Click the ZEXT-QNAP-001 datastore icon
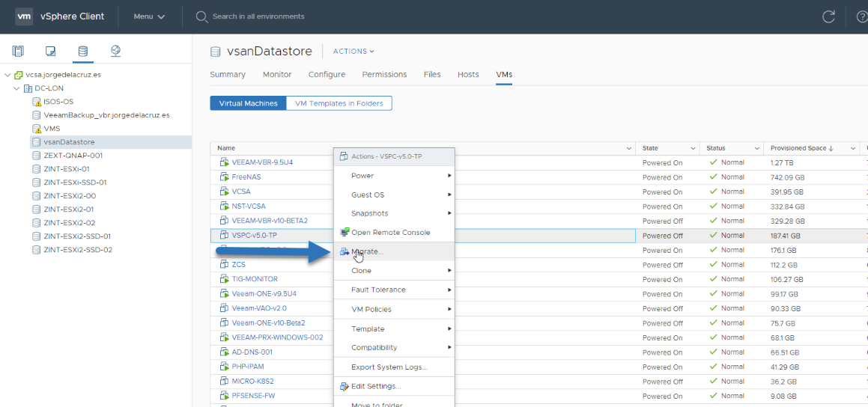This screenshot has width=868, height=407. (37, 156)
